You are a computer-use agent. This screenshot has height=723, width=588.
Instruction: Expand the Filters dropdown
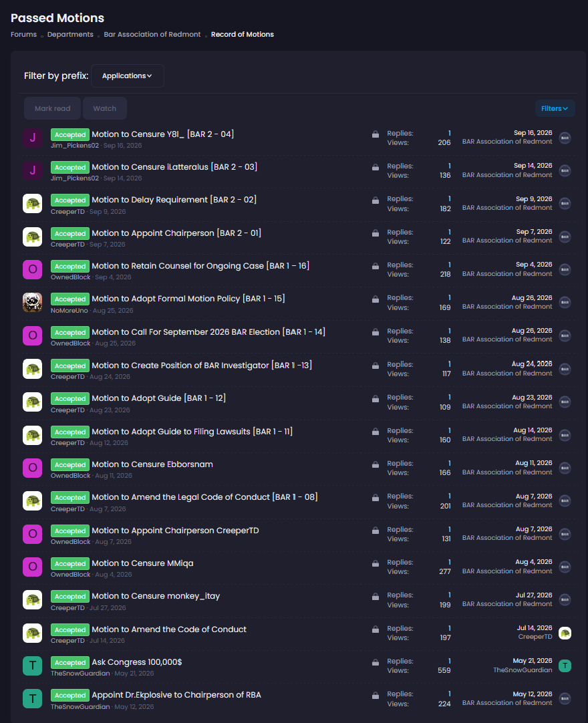pyautogui.click(x=555, y=108)
